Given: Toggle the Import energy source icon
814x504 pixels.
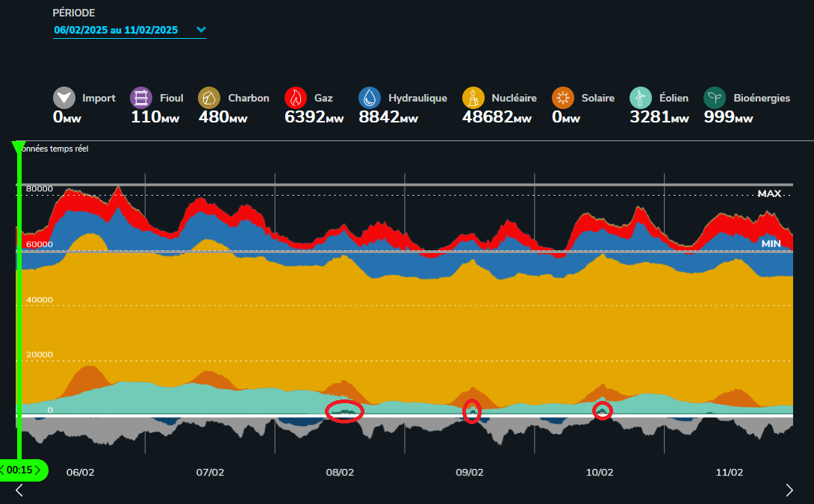Looking at the screenshot, I should pos(64,98).
